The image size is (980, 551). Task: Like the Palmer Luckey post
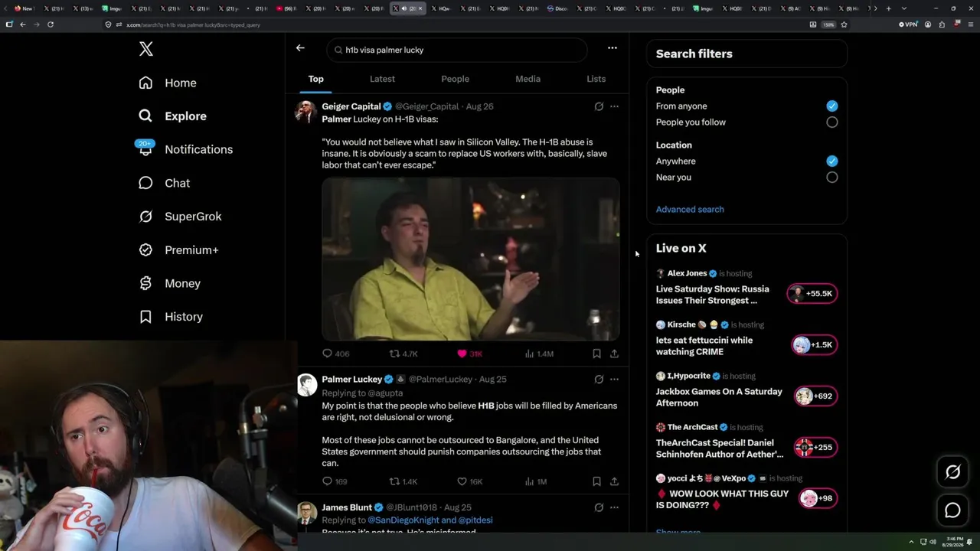coord(462,481)
